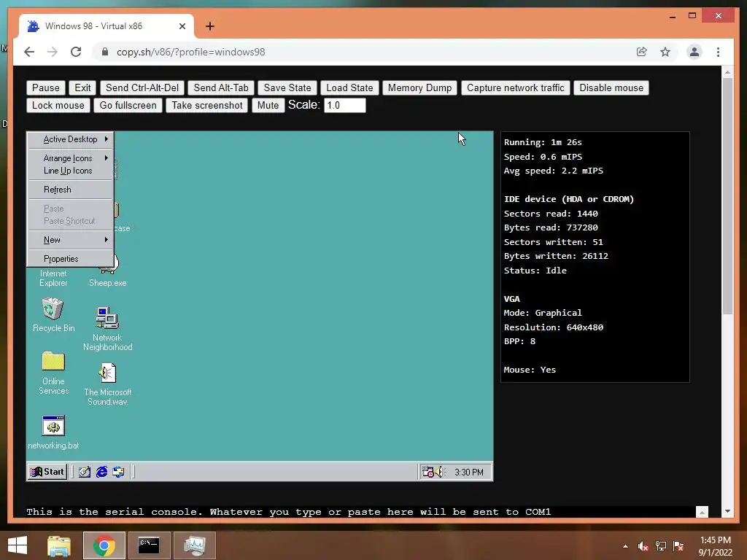Viewport: 747px width, 560px height.
Task: Show hidden tray icons arrow
Action: pos(625,546)
